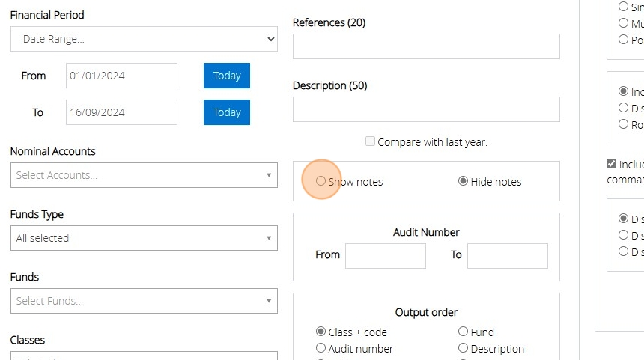
Task: Expand the Funds selection dropdown
Action: [x=144, y=301]
